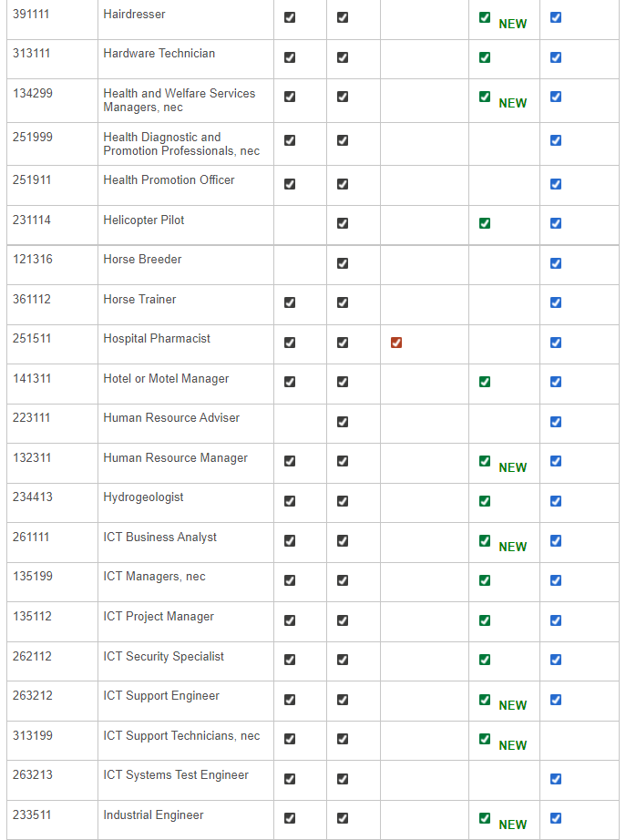This screenshot has width=626, height=840.
Task: Select the code 134299 cell
Action: (x=33, y=94)
